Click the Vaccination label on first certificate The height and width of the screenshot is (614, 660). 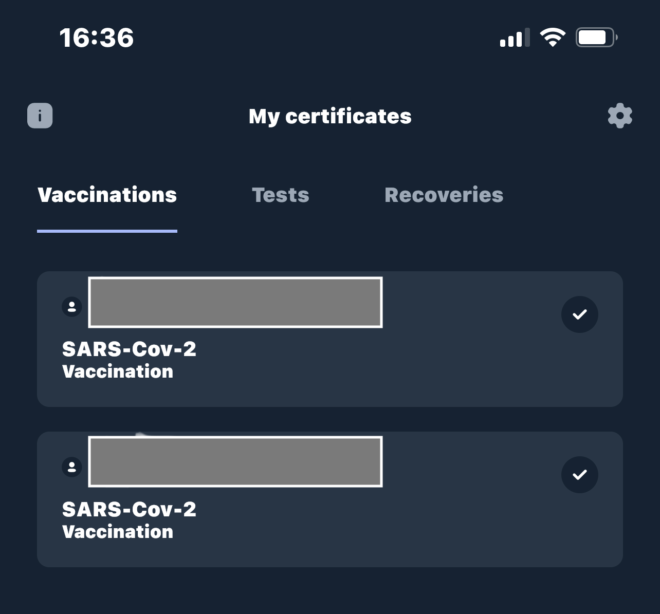coord(118,372)
